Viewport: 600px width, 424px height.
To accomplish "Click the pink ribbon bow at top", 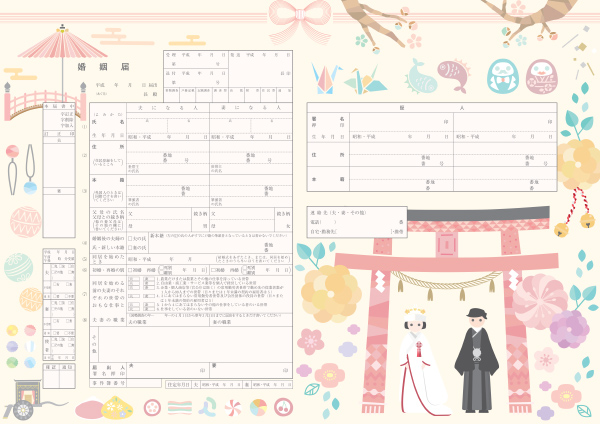I will point(300,17).
